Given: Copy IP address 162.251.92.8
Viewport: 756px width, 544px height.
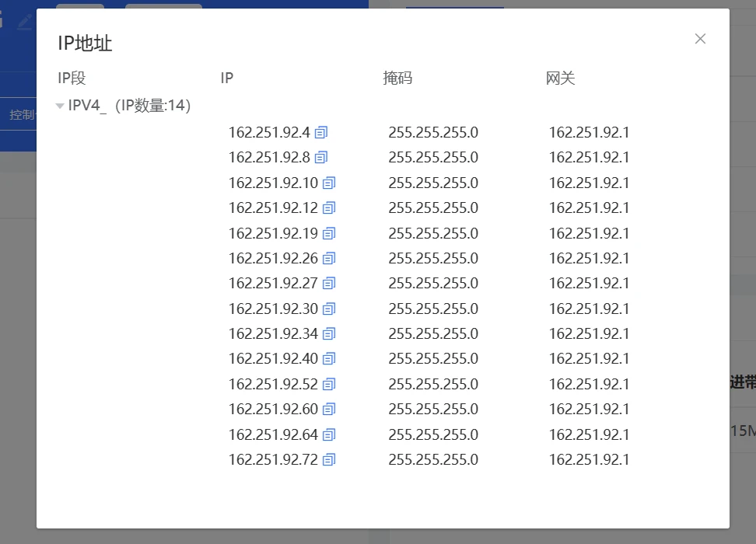Looking at the screenshot, I should (321, 158).
